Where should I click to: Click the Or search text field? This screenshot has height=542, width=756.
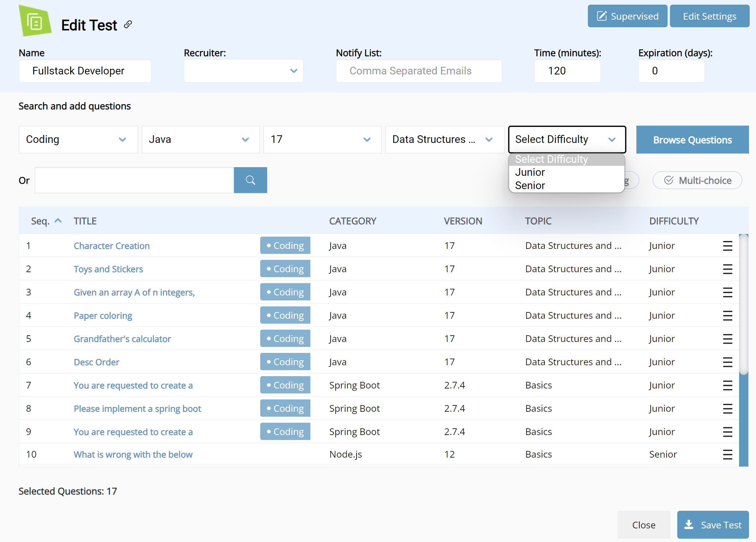[x=134, y=180]
